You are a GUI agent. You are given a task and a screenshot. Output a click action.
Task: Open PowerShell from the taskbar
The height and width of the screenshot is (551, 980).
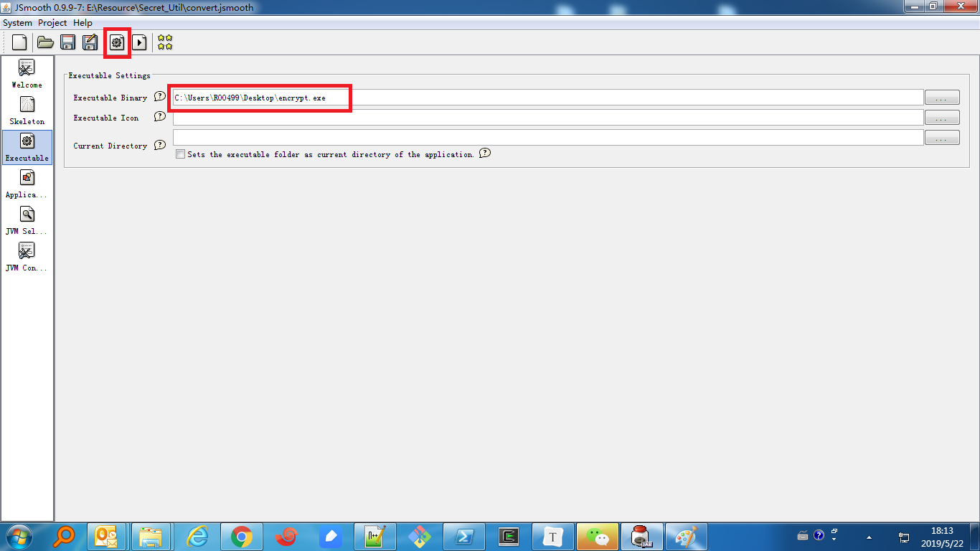(464, 536)
